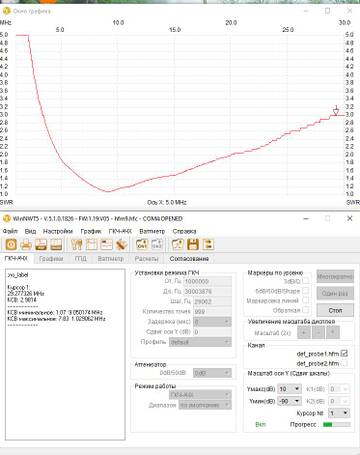Expand the Курсор № dropdown
The height and width of the screenshot is (455, 360).
click(x=339, y=413)
